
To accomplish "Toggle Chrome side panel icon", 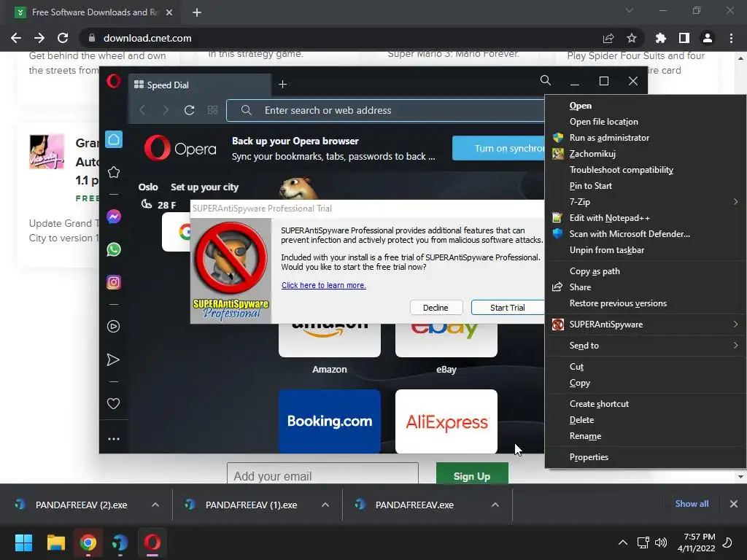I will click(x=684, y=38).
